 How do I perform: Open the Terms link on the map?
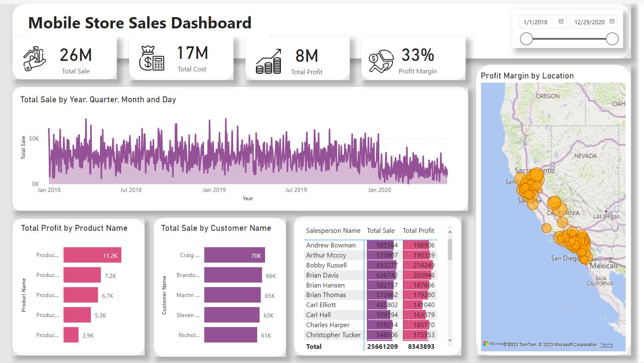coord(606,345)
